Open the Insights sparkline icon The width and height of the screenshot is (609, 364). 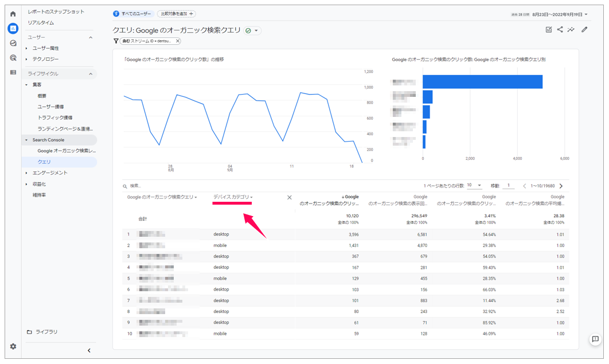tap(571, 30)
